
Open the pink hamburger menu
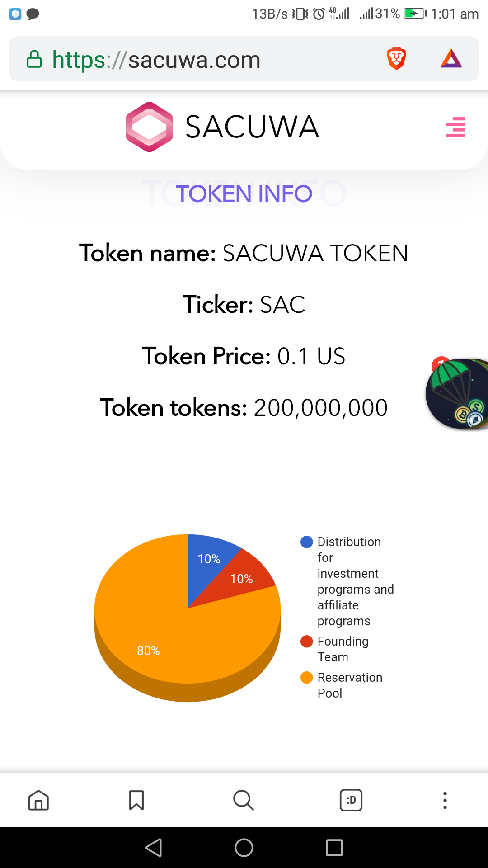point(455,127)
